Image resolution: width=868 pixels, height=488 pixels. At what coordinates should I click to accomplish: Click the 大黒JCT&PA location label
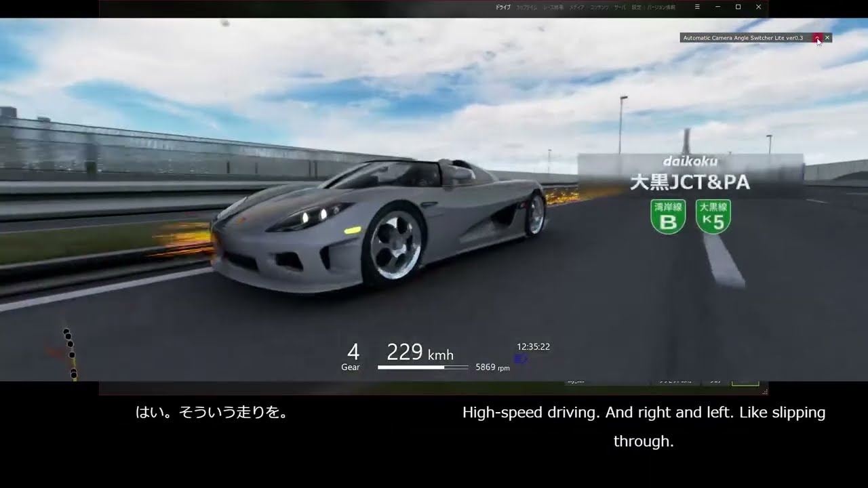pos(690,182)
